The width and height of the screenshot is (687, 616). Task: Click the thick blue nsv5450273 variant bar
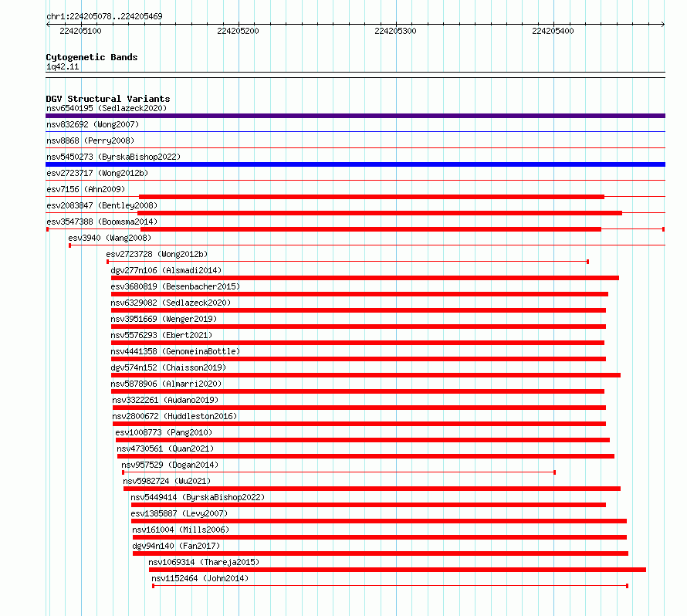pos(355,164)
